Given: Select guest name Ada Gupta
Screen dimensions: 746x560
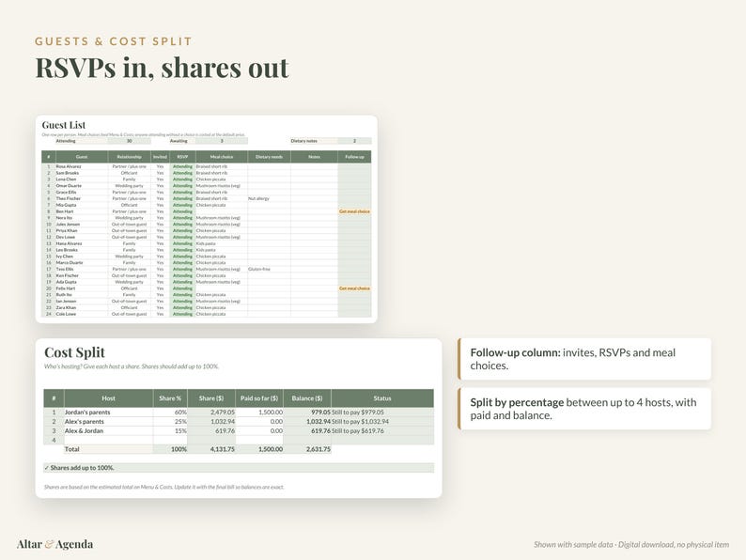Looking at the screenshot, I should click(x=66, y=282).
